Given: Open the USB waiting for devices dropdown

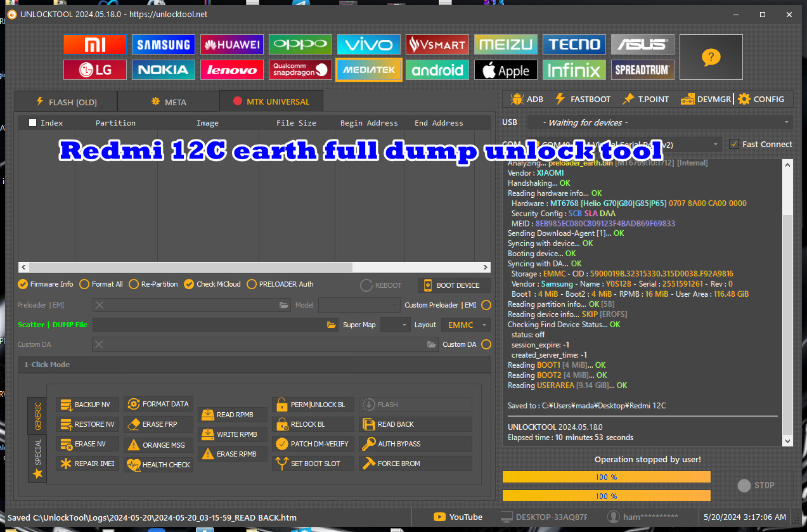Looking at the screenshot, I should click(x=660, y=122).
